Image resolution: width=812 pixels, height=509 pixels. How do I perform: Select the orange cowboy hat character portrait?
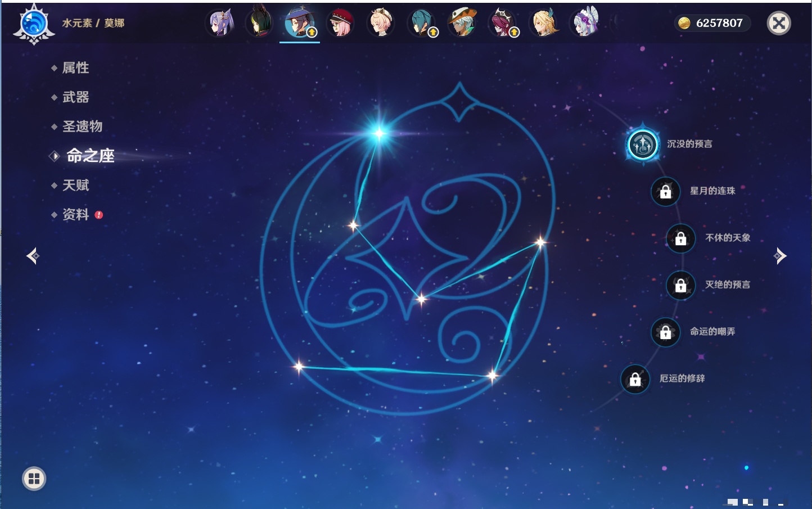pos(462,23)
